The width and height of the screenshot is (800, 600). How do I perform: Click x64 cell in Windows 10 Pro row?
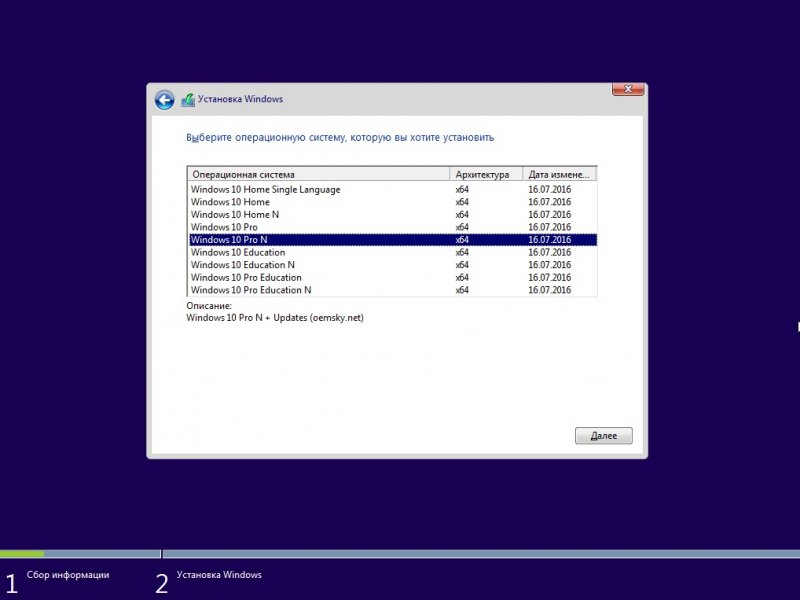462,227
